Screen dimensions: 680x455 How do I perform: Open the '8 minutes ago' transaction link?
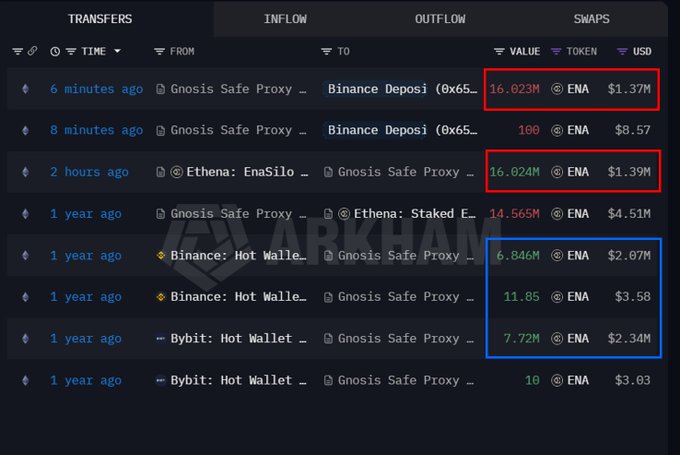tap(96, 130)
